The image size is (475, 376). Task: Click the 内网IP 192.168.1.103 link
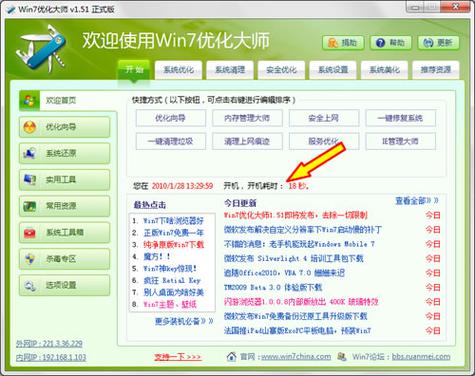(x=51, y=357)
